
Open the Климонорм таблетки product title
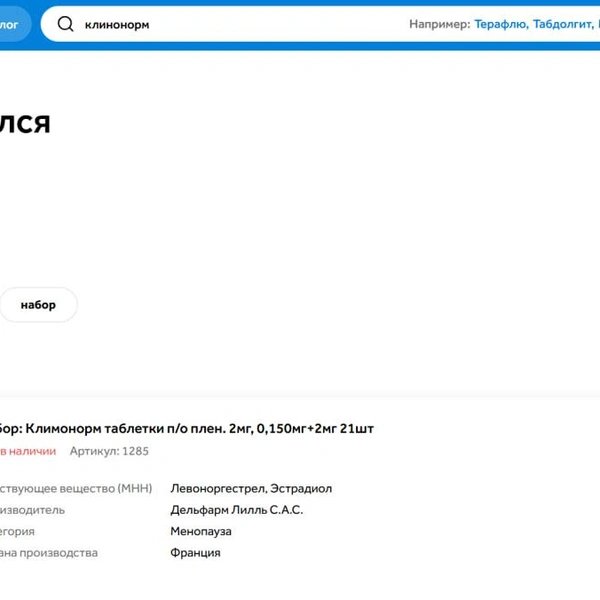pos(186,429)
